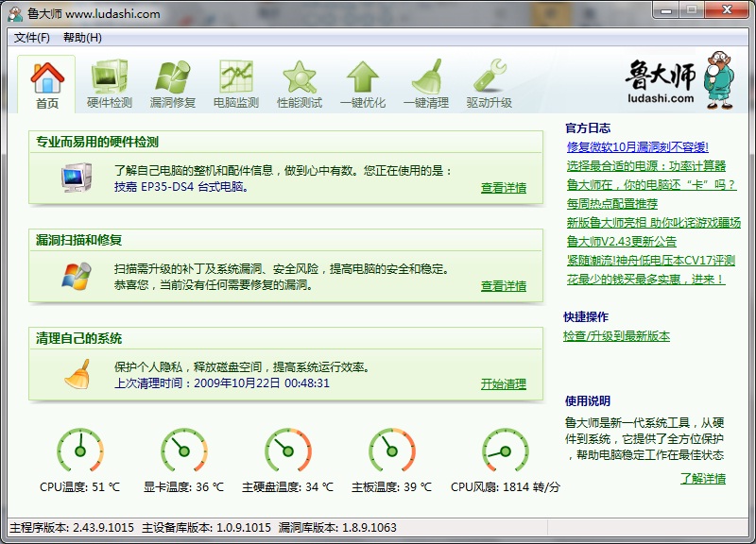Click the 上次清理时间：2009年10月22日 00:48:31 text
756x544 pixels.
pos(222,383)
